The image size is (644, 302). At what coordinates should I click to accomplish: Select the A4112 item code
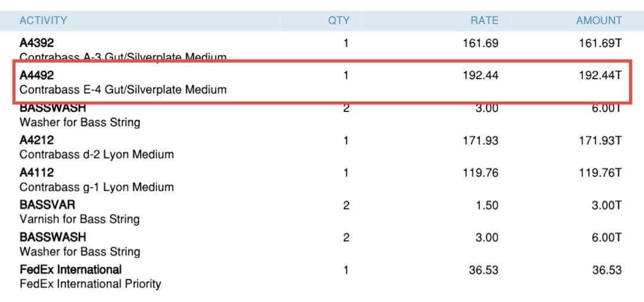[x=36, y=173]
